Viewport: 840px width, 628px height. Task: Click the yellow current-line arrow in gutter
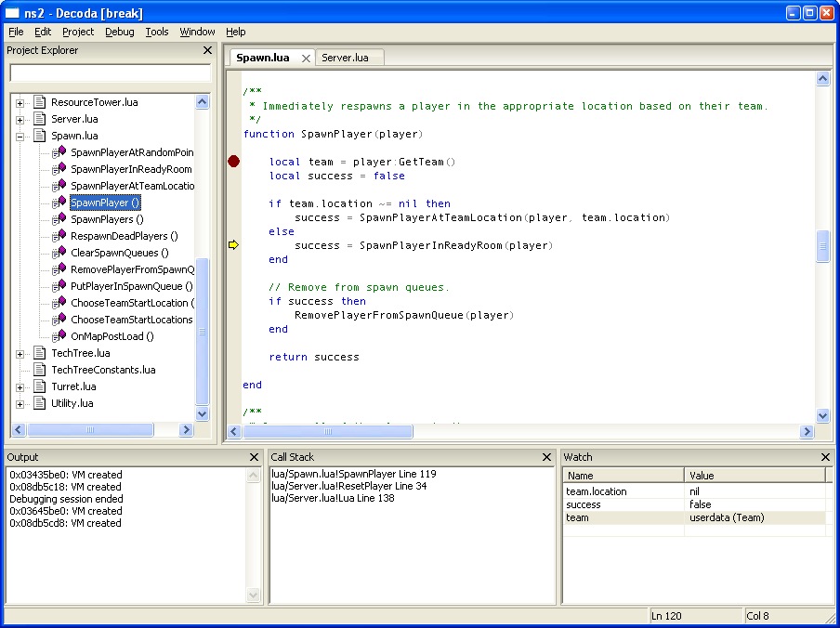click(233, 245)
